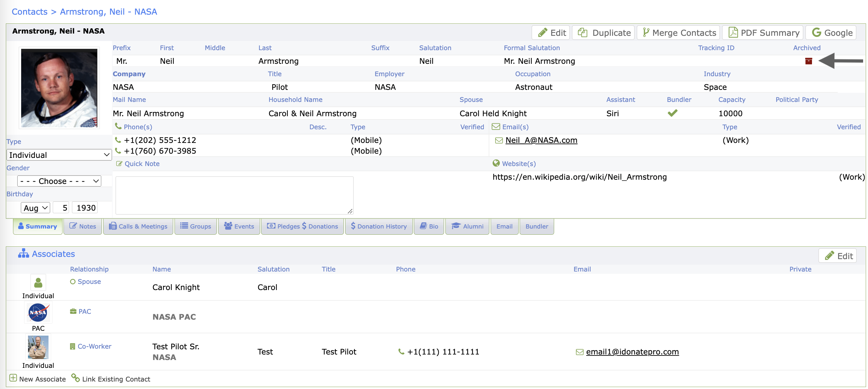Screen dimensions: 868x389
Task: Click the New Associate plus icon
Action: click(x=13, y=378)
